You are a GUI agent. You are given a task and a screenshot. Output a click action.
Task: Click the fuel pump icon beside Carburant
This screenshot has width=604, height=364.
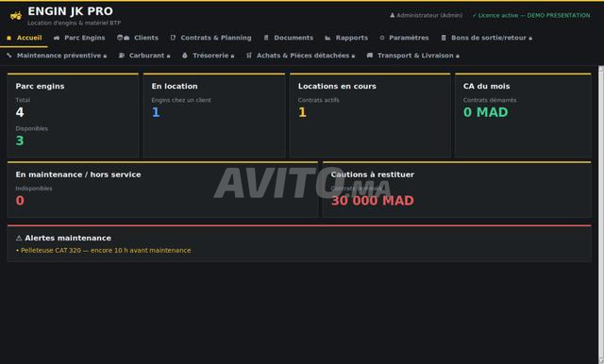122,56
